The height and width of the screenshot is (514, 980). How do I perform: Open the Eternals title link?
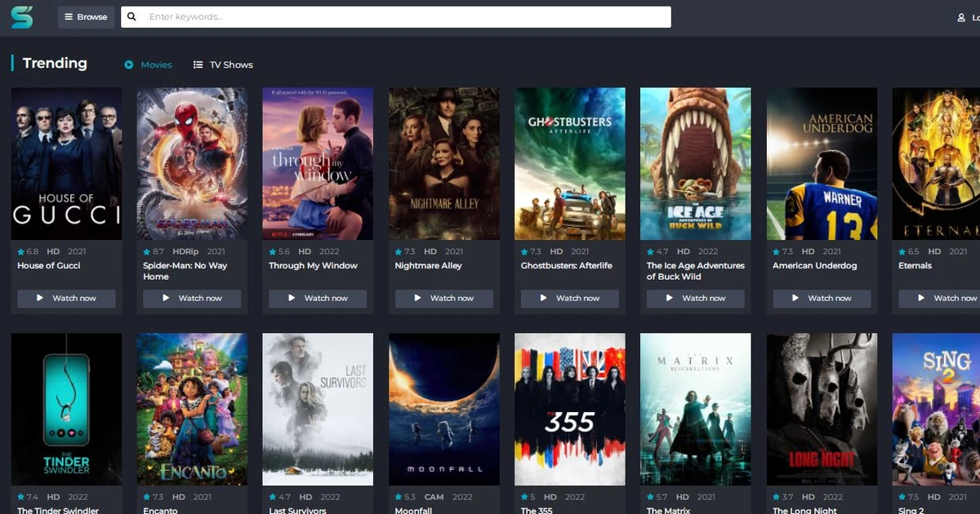[915, 265]
